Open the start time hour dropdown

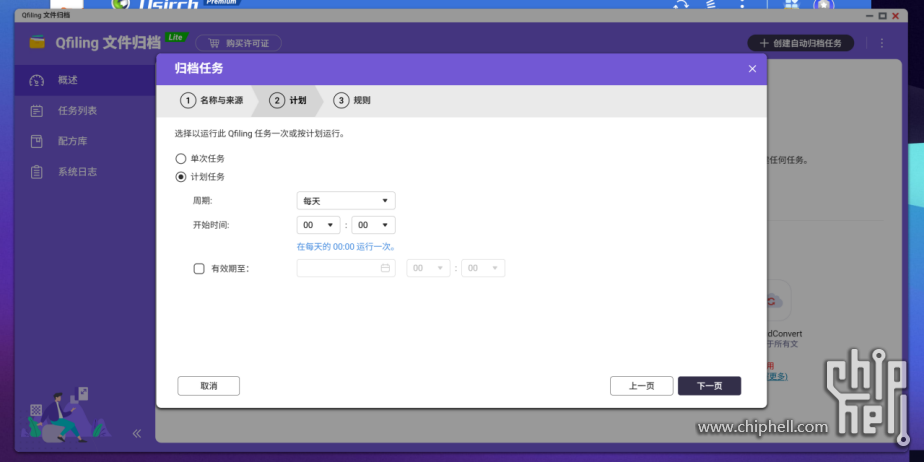point(318,225)
